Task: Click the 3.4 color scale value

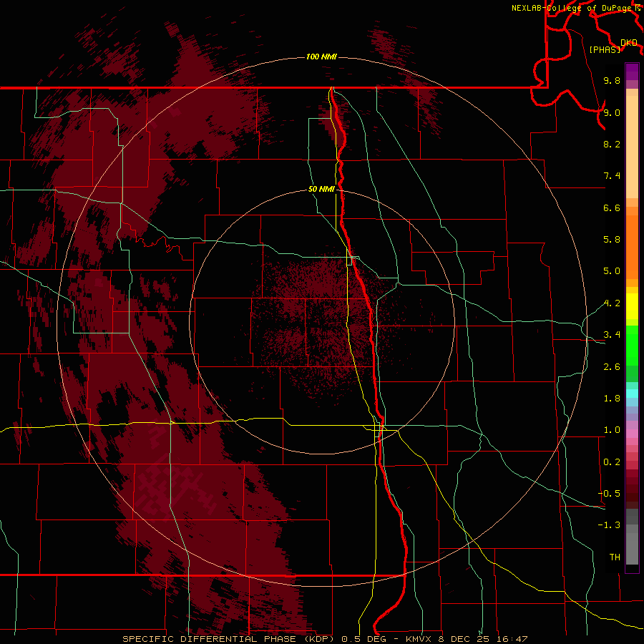Action: click(x=612, y=335)
